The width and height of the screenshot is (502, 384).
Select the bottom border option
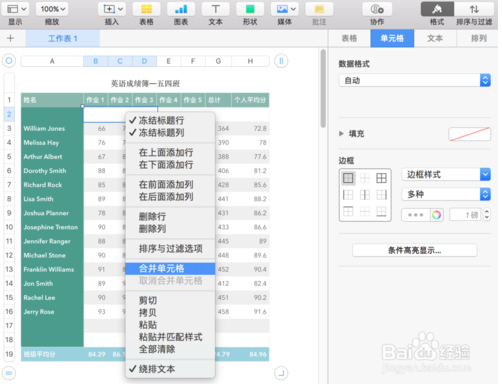pos(381,211)
